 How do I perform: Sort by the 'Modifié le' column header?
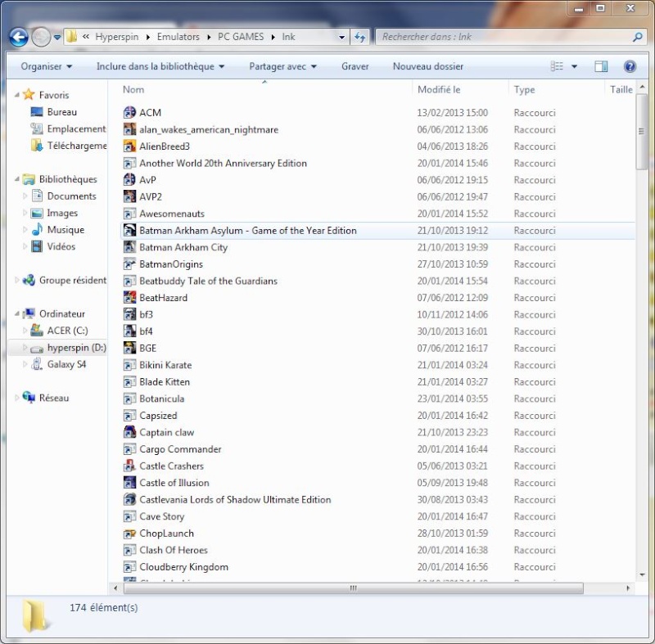(439, 89)
